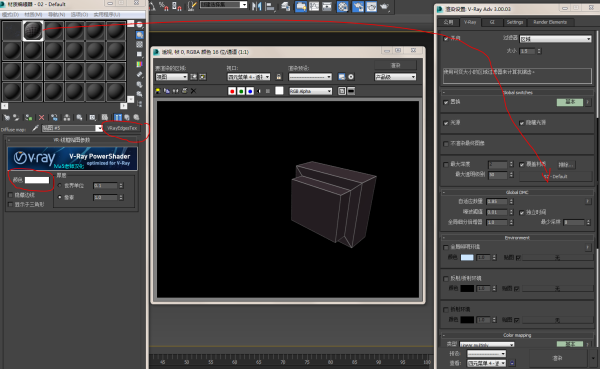
Task: Open Utilities menu in Material Editor
Action: coord(107,15)
